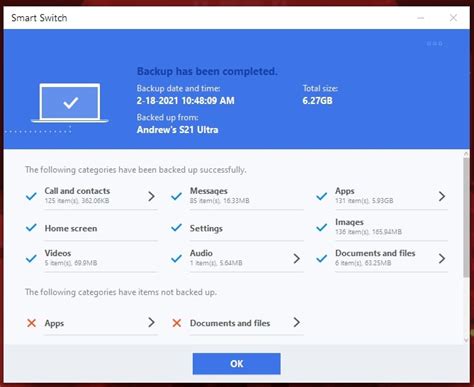Click checkmark beside Videos
The height and width of the screenshot is (387, 474).
coord(31,258)
